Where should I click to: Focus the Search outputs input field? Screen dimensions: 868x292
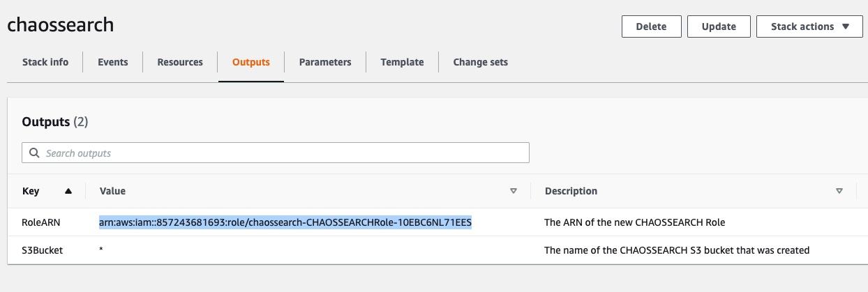pyautogui.click(x=276, y=153)
